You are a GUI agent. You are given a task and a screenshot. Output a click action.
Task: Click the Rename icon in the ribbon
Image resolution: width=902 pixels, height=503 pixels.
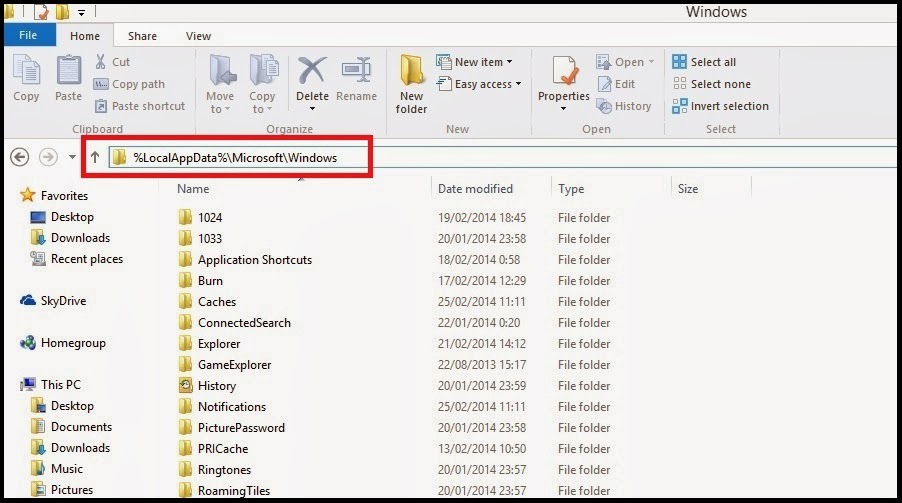[x=356, y=70]
